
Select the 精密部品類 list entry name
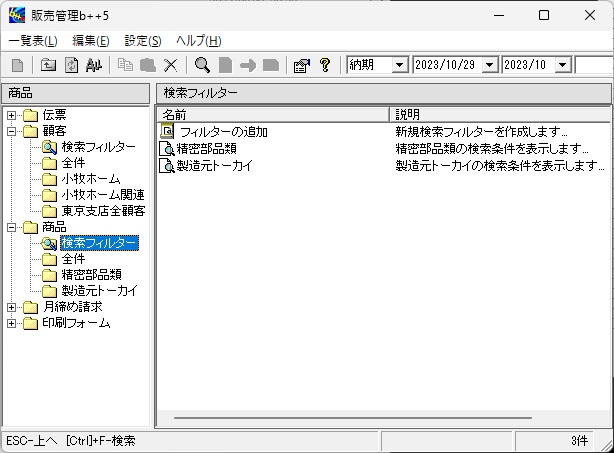(206, 149)
